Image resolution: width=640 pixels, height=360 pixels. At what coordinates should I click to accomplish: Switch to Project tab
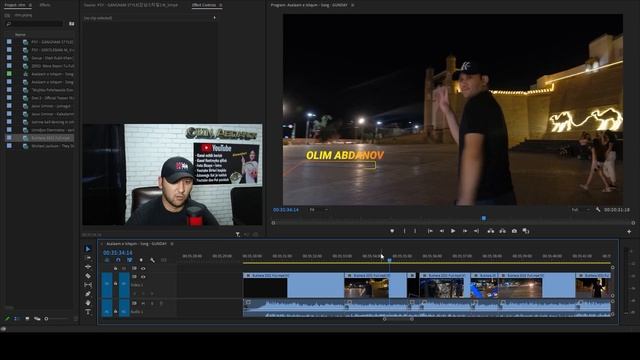(15, 5)
